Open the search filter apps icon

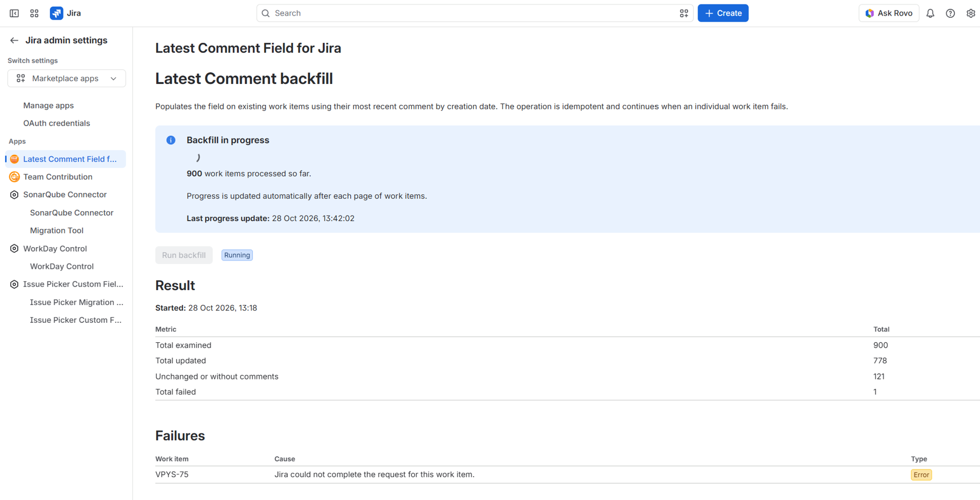[684, 13]
